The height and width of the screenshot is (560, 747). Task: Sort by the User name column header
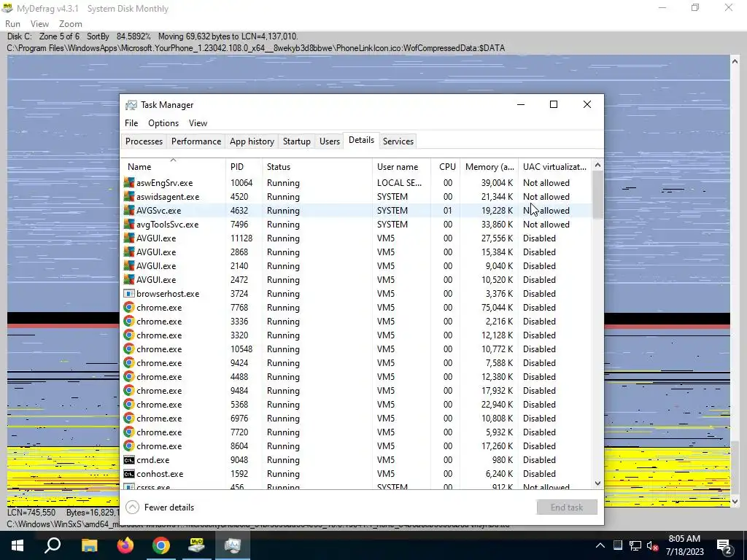point(402,167)
